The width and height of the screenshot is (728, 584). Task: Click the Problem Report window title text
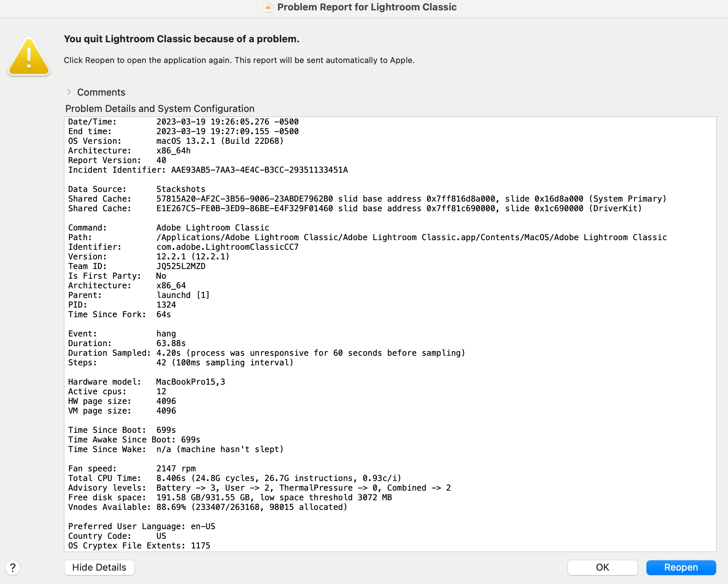(x=367, y=7)
